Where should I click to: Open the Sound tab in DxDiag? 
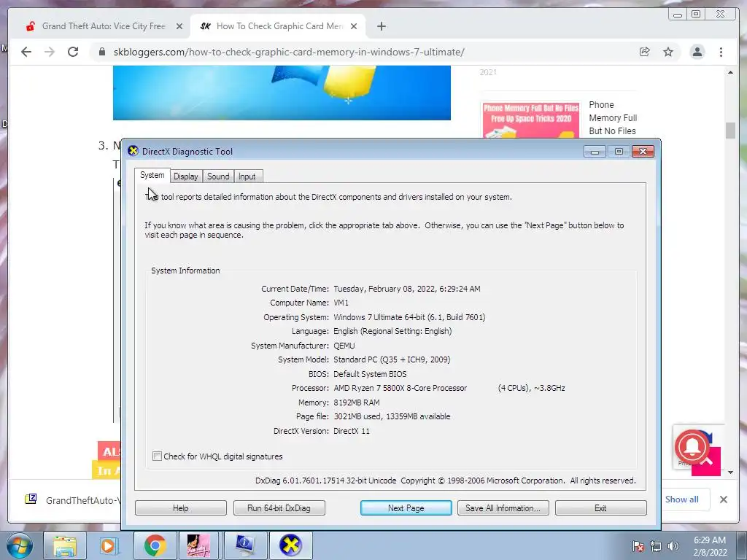pos(218,176)
